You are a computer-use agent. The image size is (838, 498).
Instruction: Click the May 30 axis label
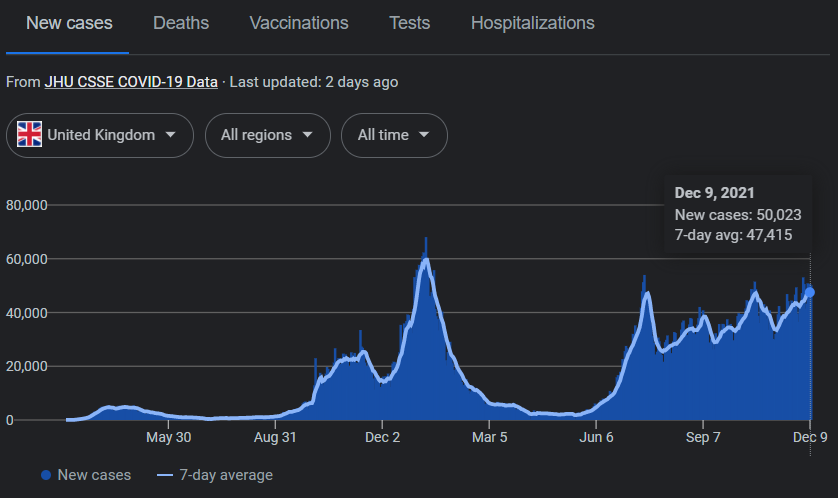click(x=168, y=437)
